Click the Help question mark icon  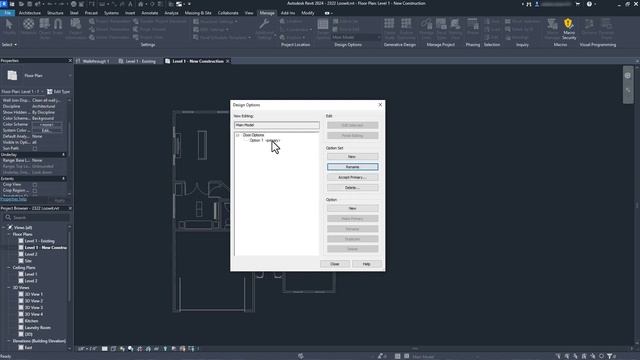click(x=589, y=4)
